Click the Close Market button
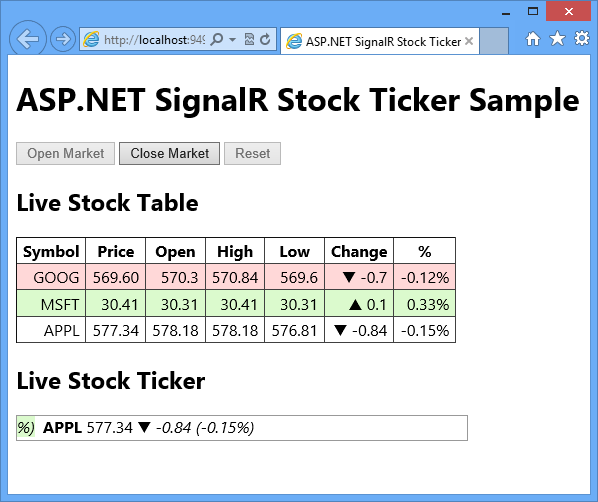The height and width of the screenshot is (502, 598). pos(169,154)
